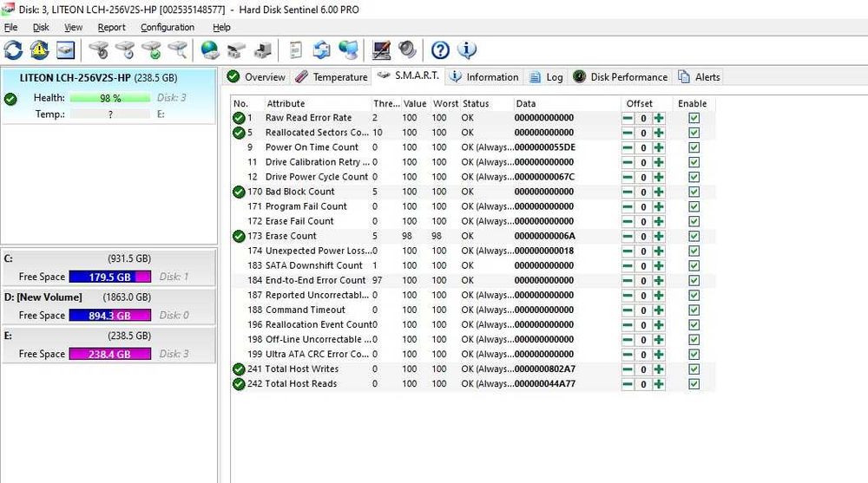Toggle Enable checkbox for Drive Power Cycle Count
Viewport: 868px width, 483px height.
tap(694, 177)
